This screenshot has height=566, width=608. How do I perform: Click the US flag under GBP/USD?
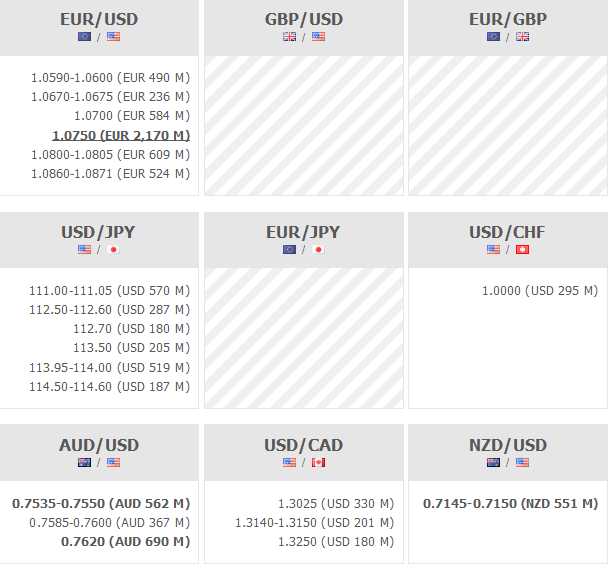click(318, 37)
